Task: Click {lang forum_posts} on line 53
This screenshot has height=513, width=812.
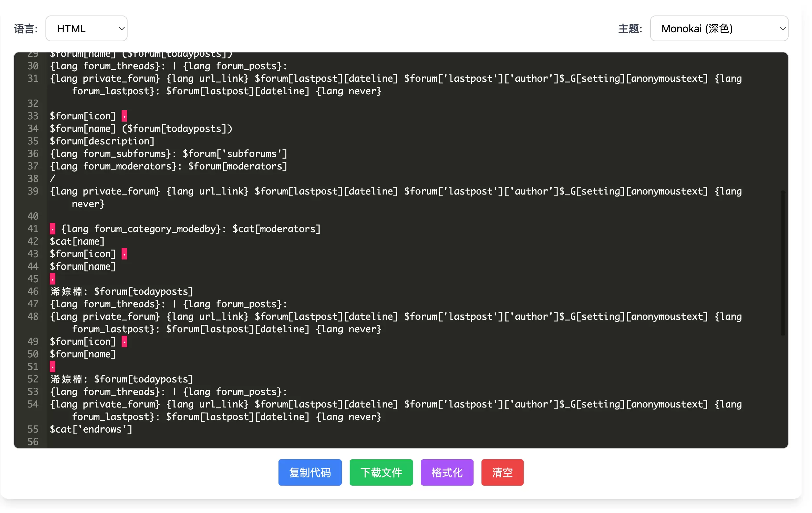Action: (232, 392)
